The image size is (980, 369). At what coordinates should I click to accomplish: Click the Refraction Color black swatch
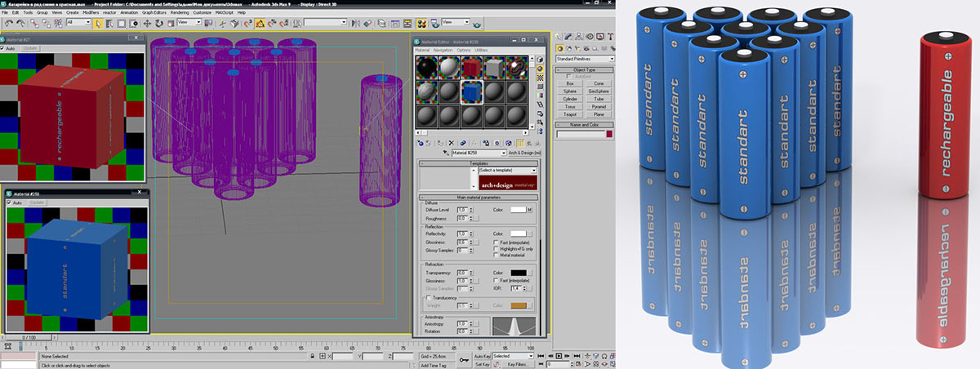(519, 273)
